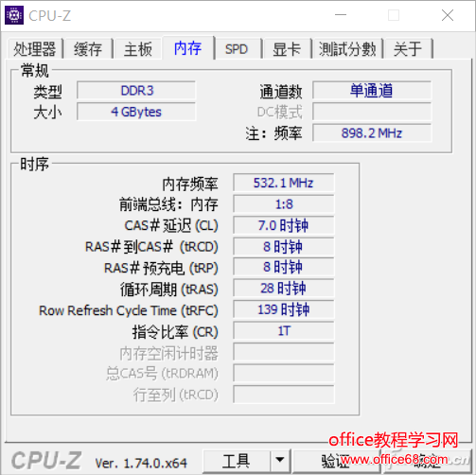The image size is (476, 475).
Task: Click the 内存频率 label
Action: tap(190, 184)
